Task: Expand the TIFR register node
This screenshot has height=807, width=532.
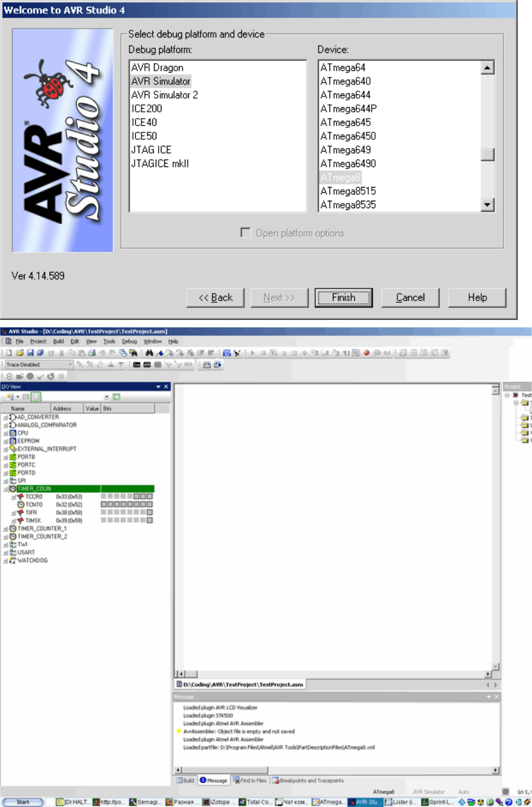Action: point(14,513)
